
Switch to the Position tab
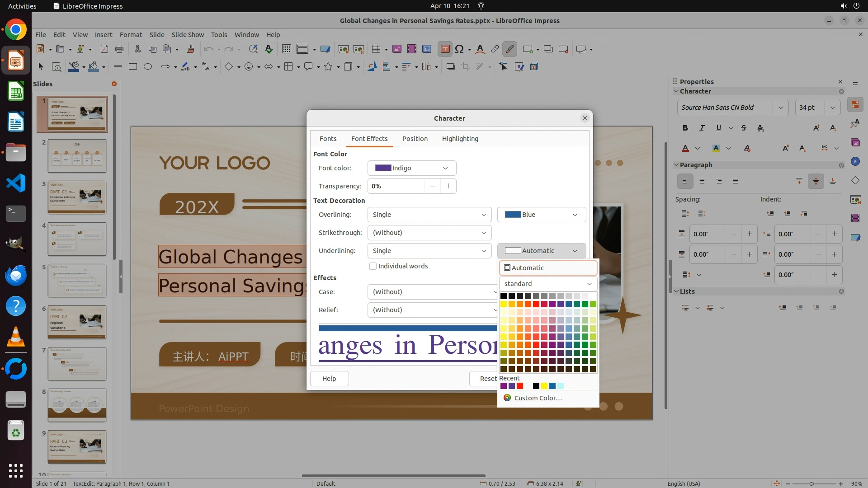[415, 139]
